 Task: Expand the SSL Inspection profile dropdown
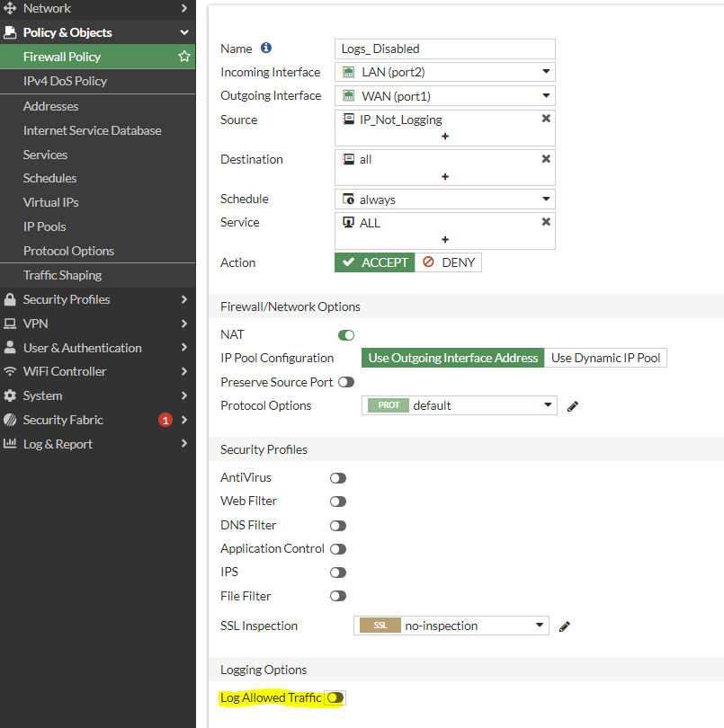[451, 626]
